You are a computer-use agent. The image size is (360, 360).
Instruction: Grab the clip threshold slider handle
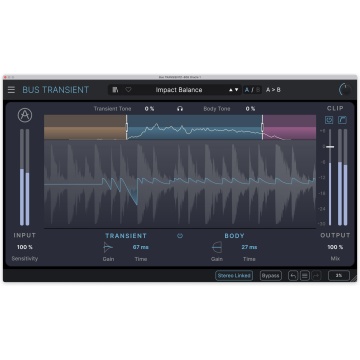point(330,147)
